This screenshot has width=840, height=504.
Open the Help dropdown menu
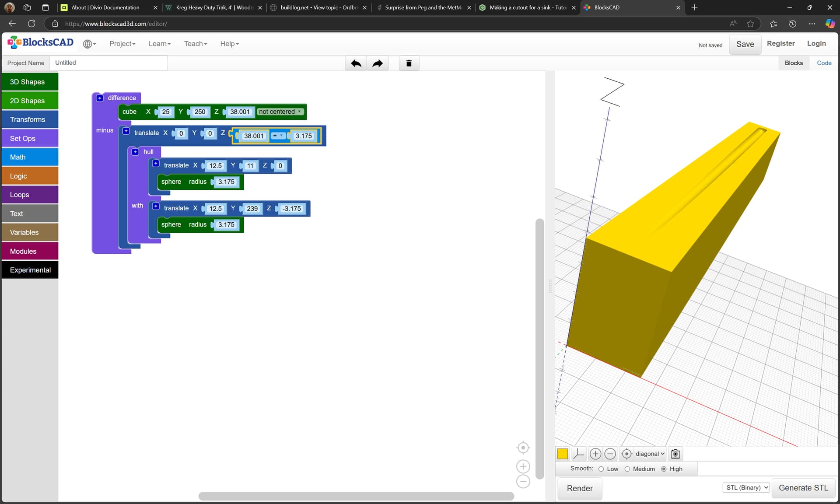(x=229, y=44)
